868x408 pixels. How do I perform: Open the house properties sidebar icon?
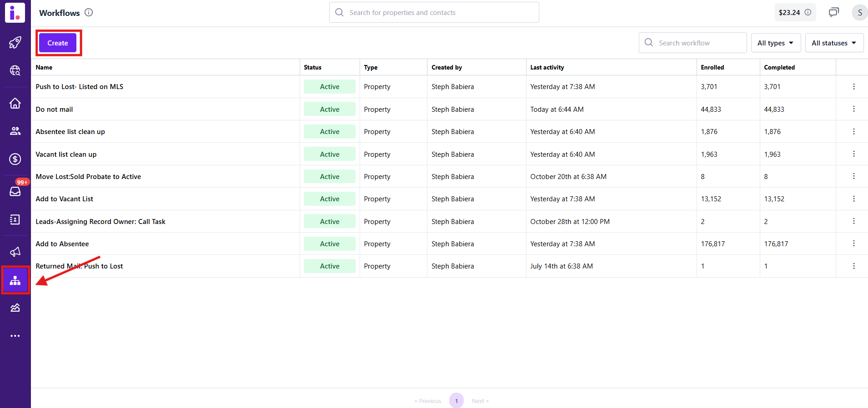click(x=15, y=103)
